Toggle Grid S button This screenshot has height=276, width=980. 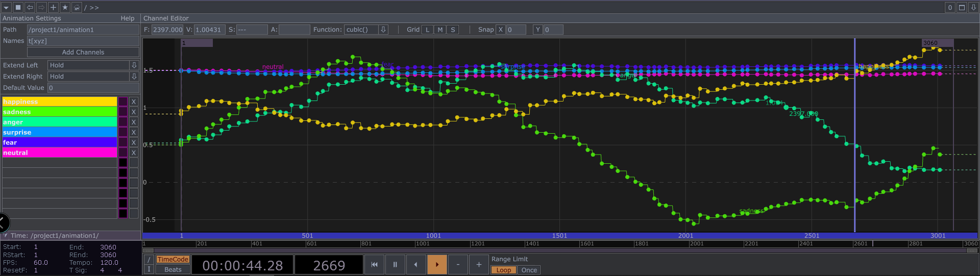point(453,30)
